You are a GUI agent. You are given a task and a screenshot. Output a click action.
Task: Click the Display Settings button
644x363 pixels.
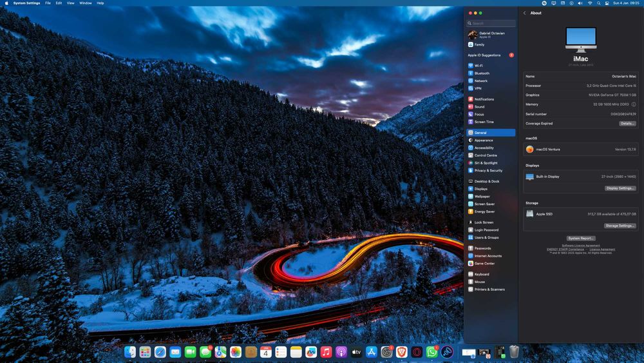tap(620, 188)
